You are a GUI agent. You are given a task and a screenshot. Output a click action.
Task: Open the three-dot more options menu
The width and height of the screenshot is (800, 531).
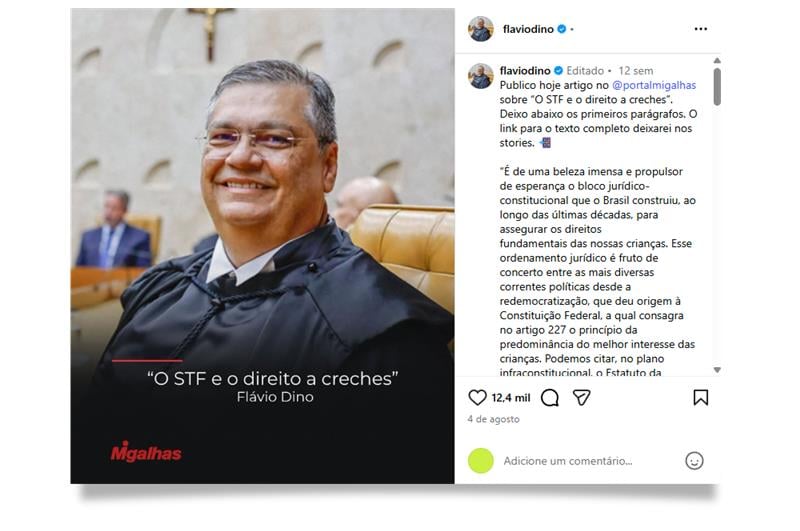(x=701, y=29)
